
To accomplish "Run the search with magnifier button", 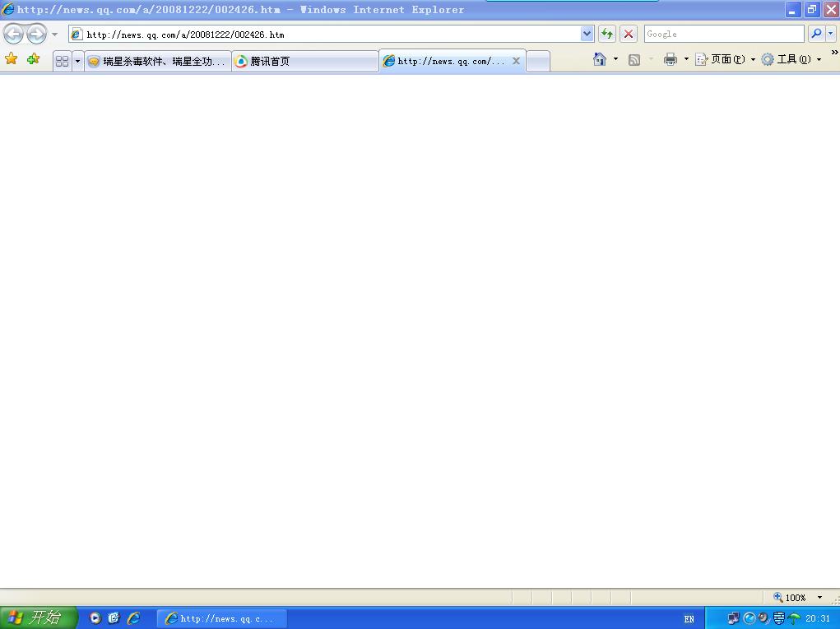I will (x=816, y=35).
